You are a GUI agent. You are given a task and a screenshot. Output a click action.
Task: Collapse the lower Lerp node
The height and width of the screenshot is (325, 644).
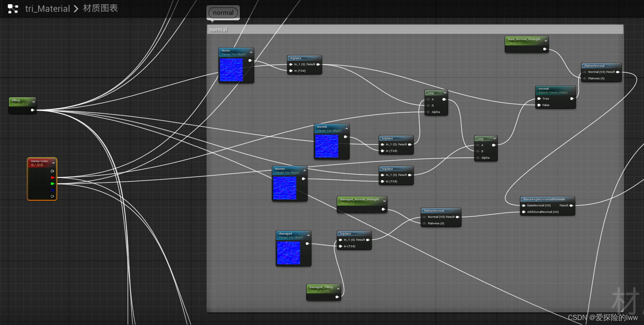coord(495,138)
